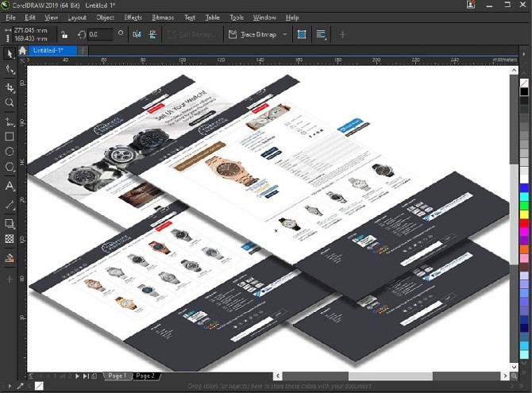Image resolution: width=532 pixels, height=393 pixels.
Task: Expand the wrap text options button
Action: (321, 34)
